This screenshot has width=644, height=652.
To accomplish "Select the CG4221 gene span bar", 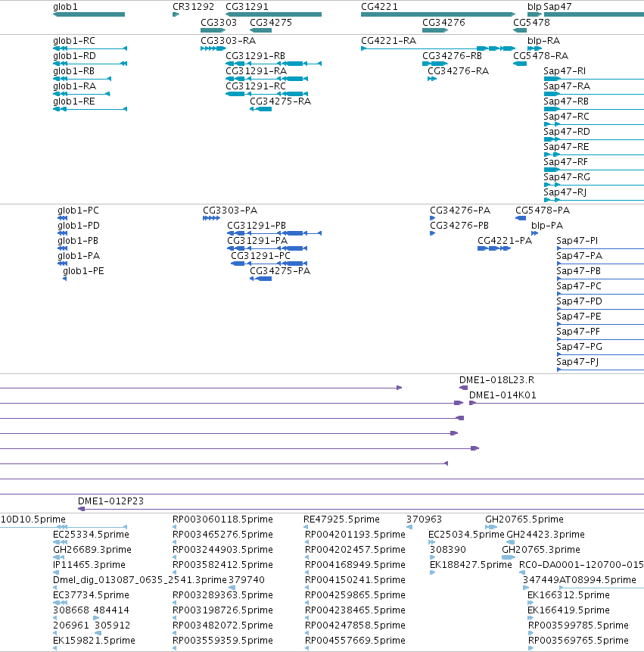I will [x=438, y=14].
